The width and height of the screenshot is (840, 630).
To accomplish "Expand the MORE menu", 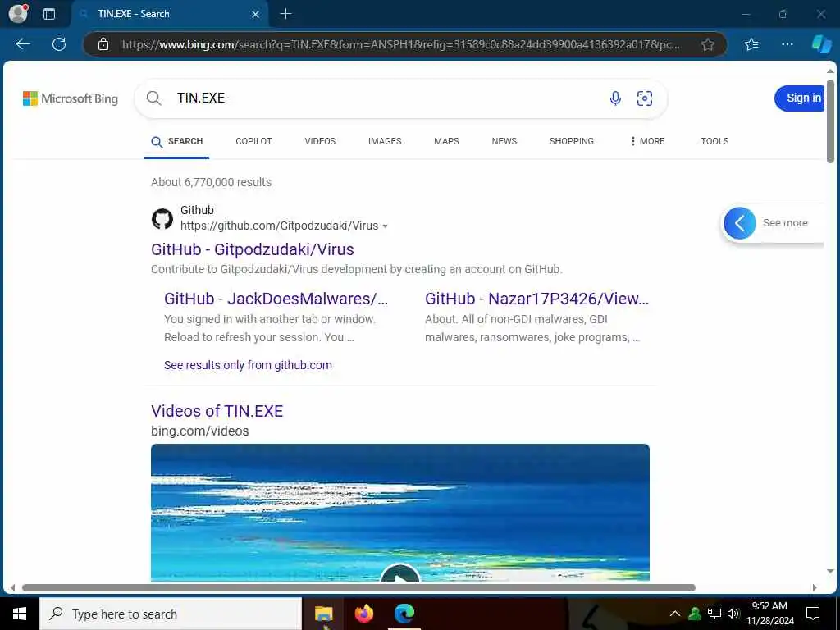I will 647,141.
